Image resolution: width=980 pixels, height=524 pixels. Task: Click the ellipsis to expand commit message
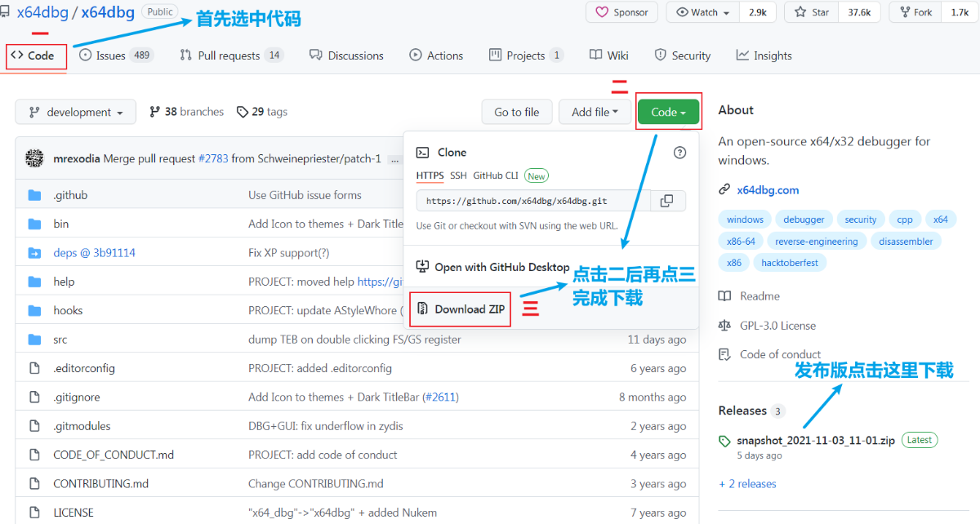point(394,159)
